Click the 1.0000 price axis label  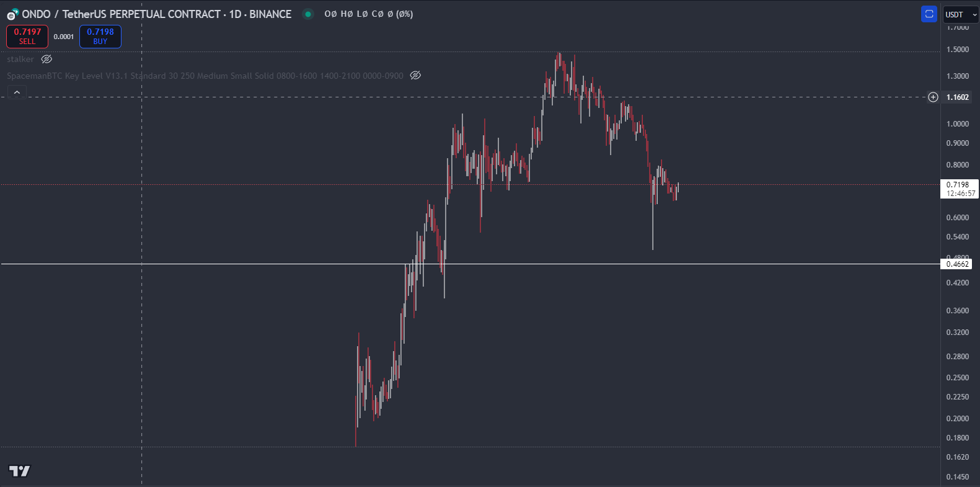pos(958,124)
